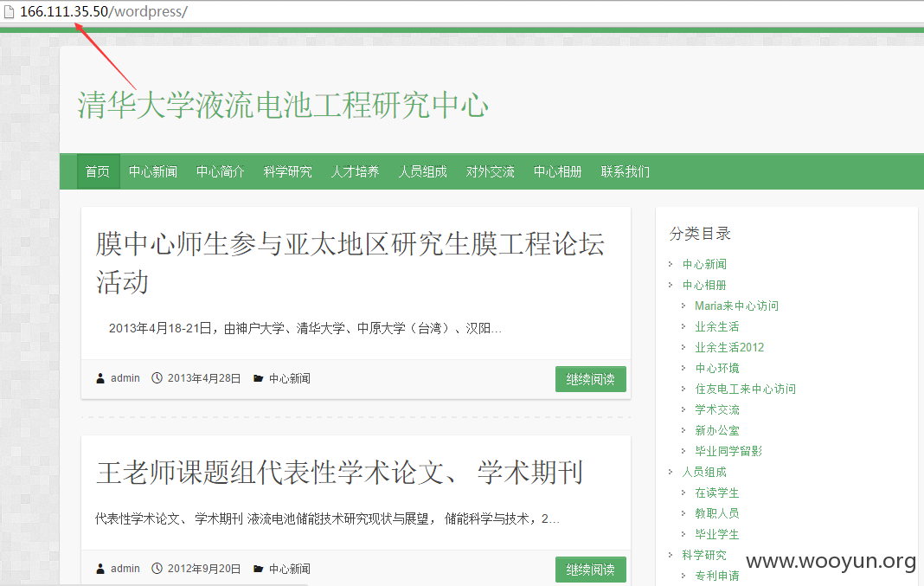The image size is (924, 586).
Task: Click the arrow bullet before sidebar 中心新闻
Action: (671, 264)
